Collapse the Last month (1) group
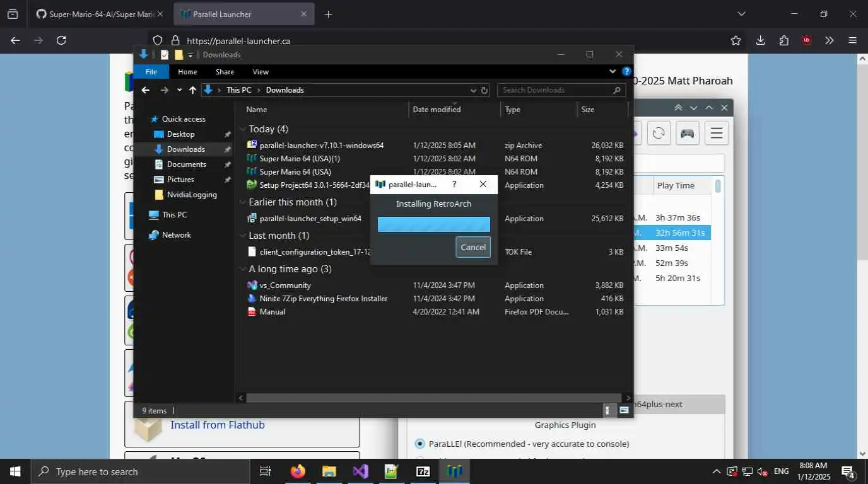 click(x=243, y=236)
